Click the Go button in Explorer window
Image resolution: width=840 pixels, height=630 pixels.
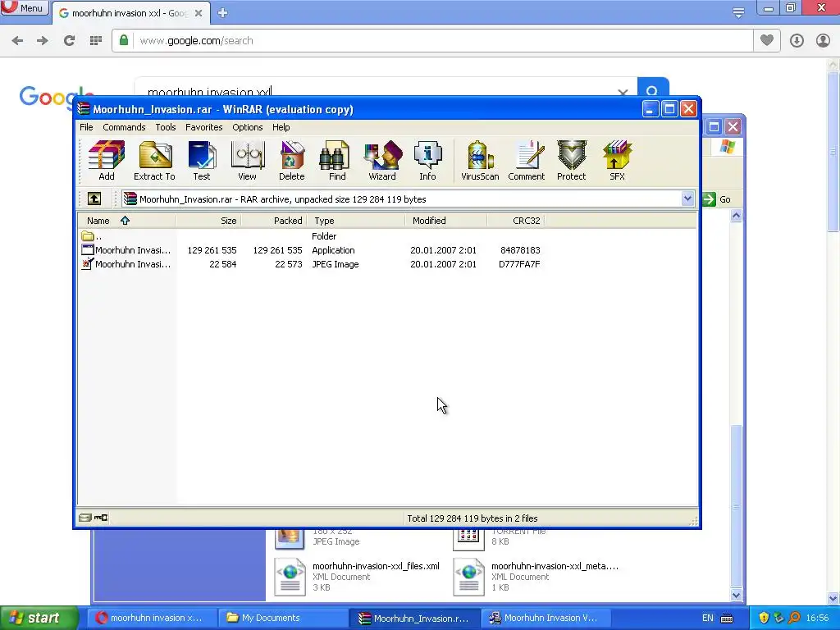pos(716,199)
